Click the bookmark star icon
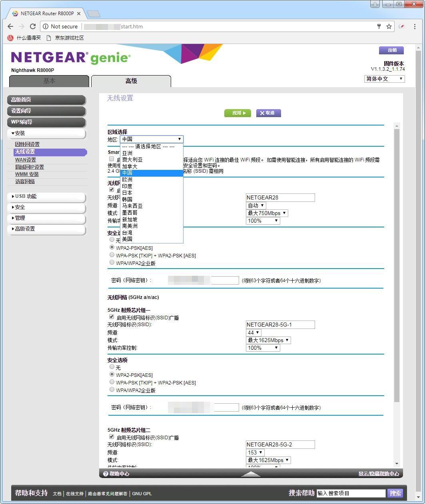Screen dimensions: 425x504 (x=389, y=26)
